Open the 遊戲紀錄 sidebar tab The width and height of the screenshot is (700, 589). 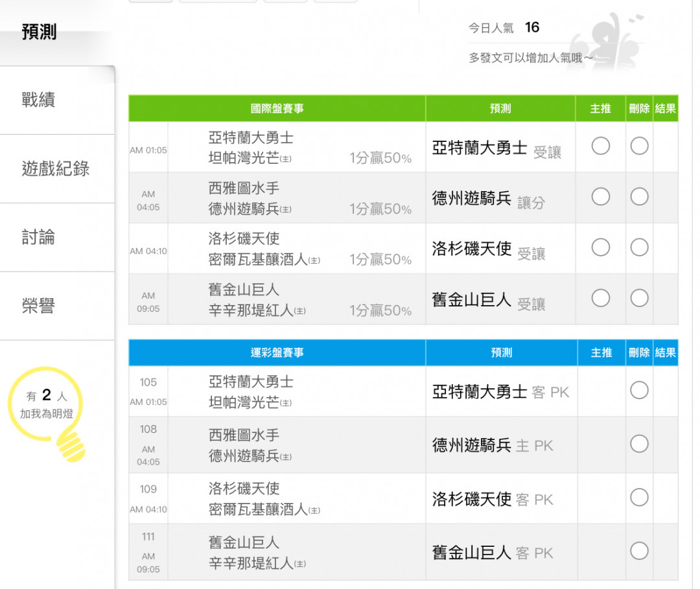pos(56,168)
